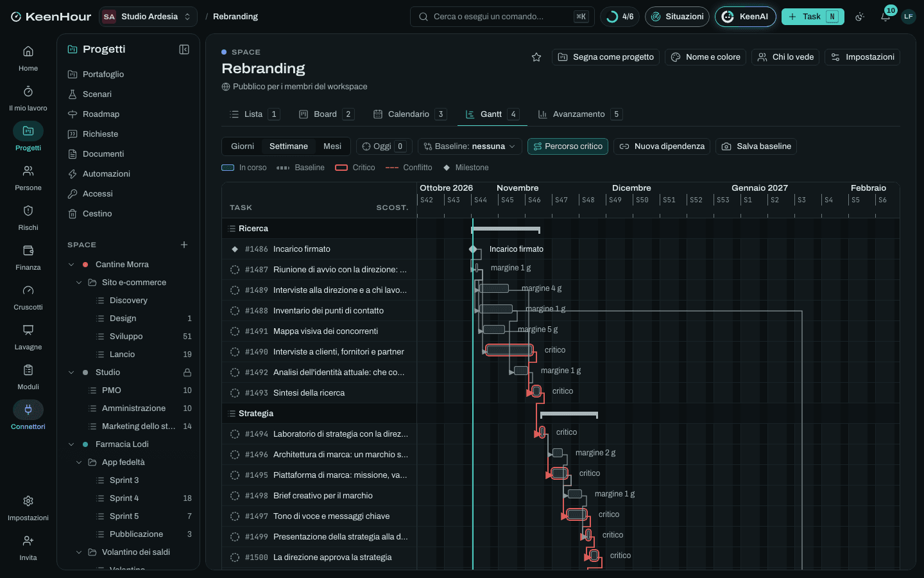
Task: Open the Rischi shield icon
Action: pyautogui.click(x=28, y=211)
